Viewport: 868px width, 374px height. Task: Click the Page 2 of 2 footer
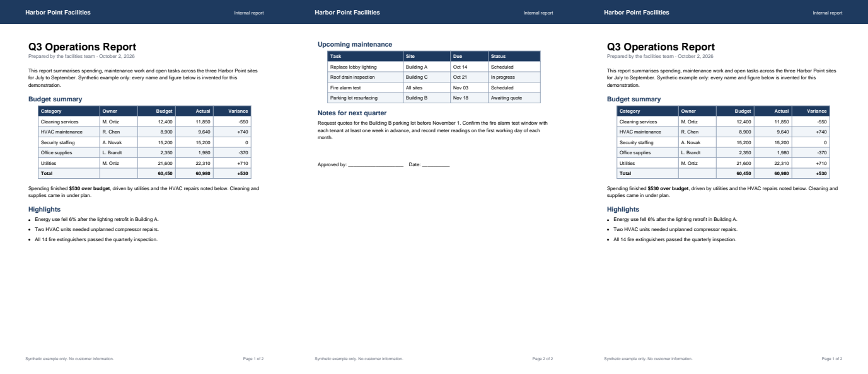pos(543,358)
